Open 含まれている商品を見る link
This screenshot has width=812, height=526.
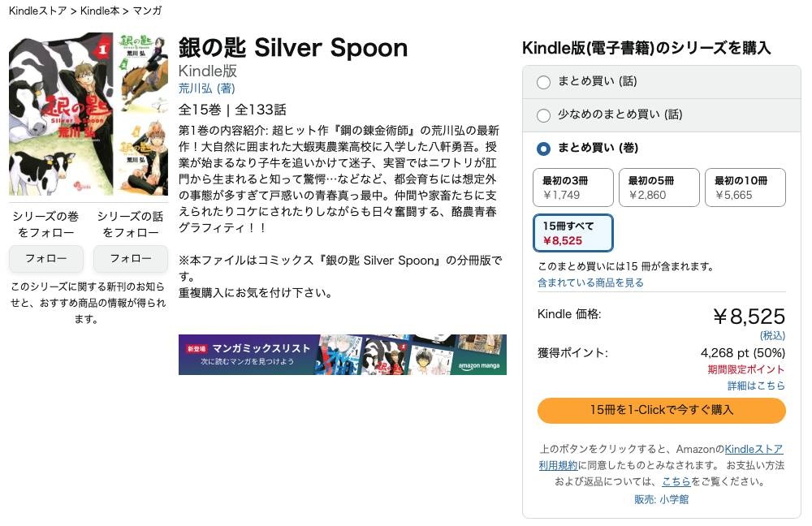(x=590, y=282)
